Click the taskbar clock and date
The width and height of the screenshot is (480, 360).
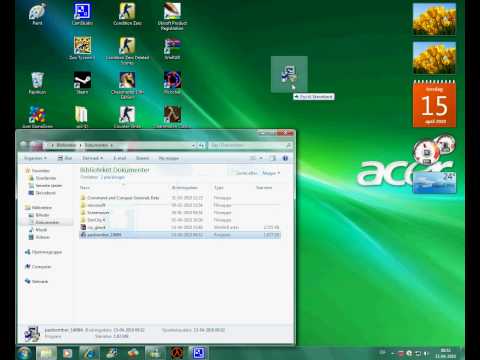445,353
